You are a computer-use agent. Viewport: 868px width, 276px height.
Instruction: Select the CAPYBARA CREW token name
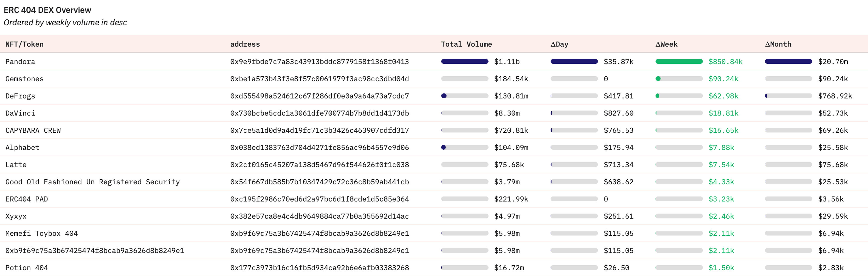pos(33,130)
